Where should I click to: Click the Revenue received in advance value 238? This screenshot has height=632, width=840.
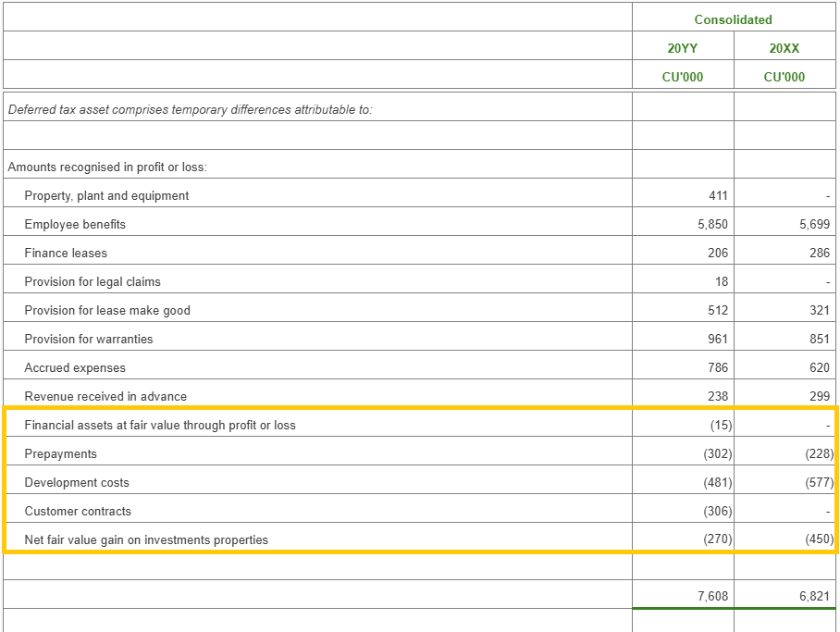pos(717,396)
